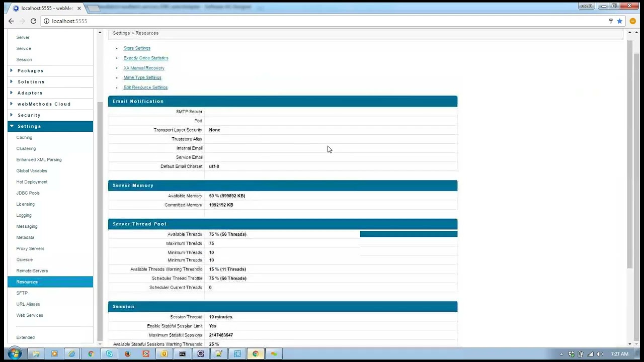
Task: Click the localhost:5555 address bar
Action: coord(322,21)
